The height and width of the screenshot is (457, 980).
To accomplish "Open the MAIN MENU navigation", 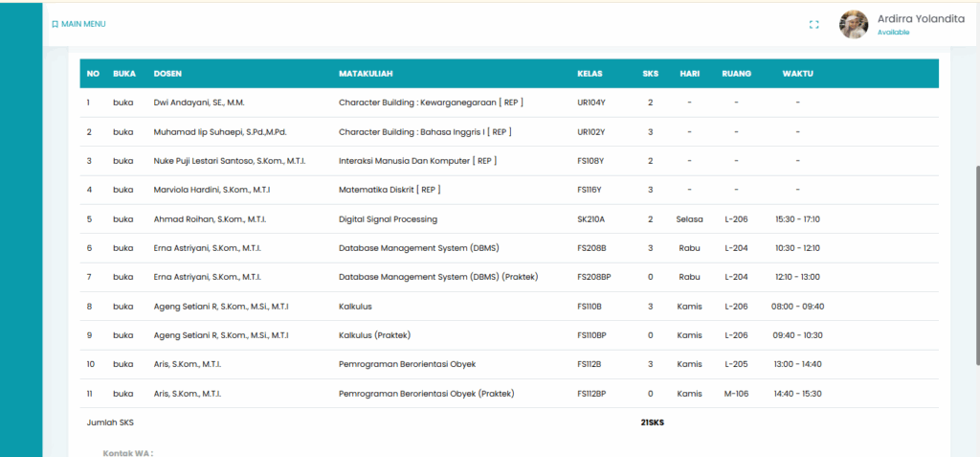I will point(83,24).
